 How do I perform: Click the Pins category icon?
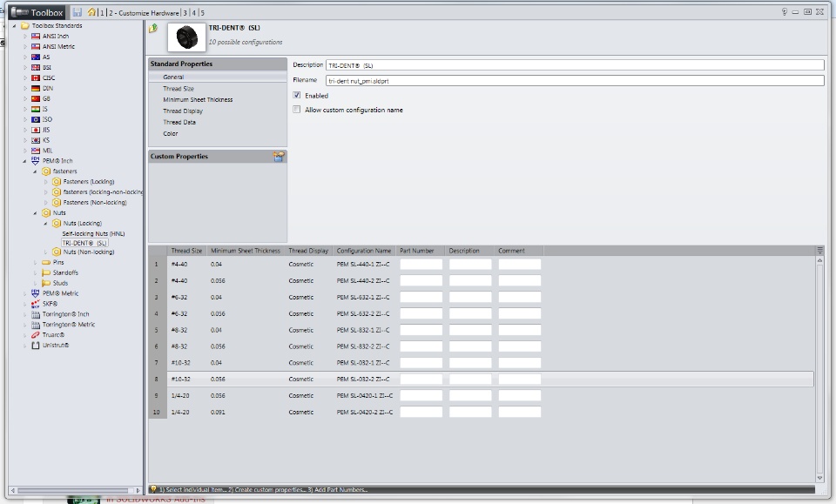tap(46, 262)
